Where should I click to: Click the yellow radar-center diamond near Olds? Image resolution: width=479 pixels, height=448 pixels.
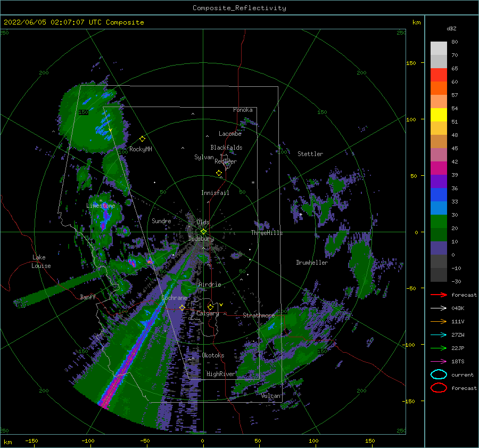pos(203,232)
